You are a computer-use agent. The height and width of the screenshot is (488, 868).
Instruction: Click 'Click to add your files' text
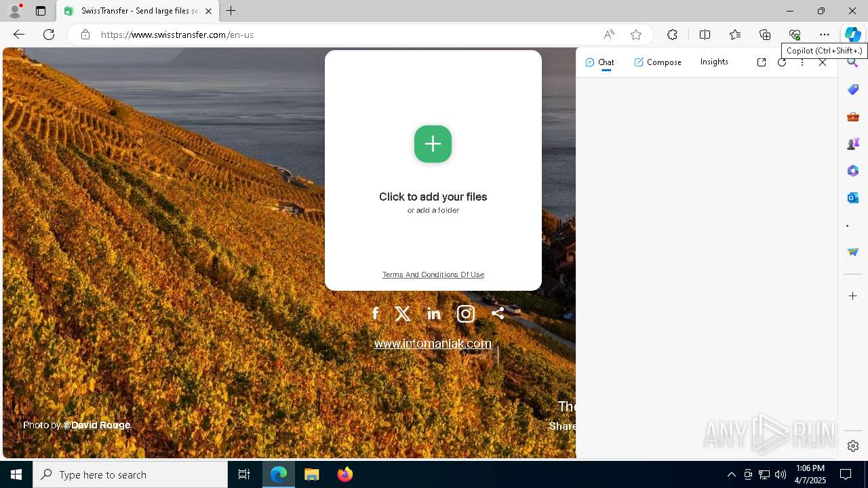click(433, 197)
